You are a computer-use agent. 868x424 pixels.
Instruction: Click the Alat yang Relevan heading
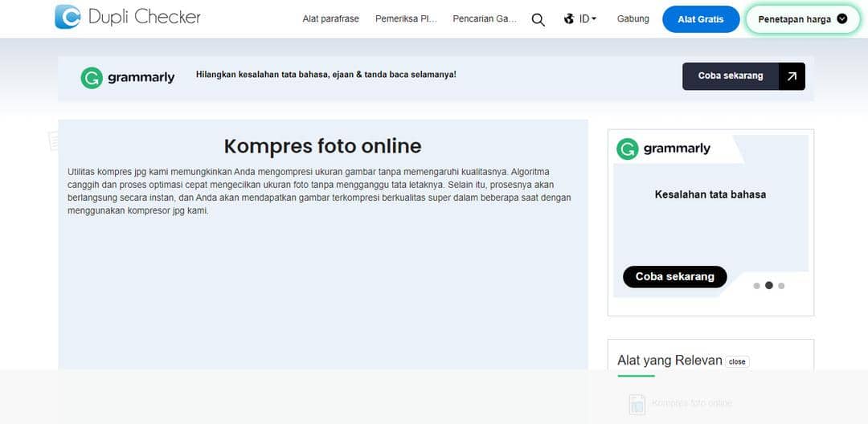(x=669, y=361)
